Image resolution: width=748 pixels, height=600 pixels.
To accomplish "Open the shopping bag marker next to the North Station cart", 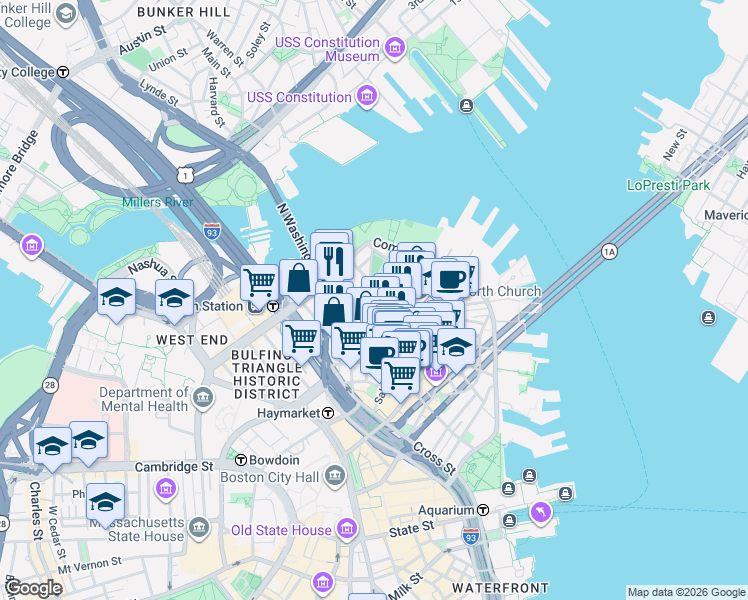I will pyautogui.click(x=299, y=278).
